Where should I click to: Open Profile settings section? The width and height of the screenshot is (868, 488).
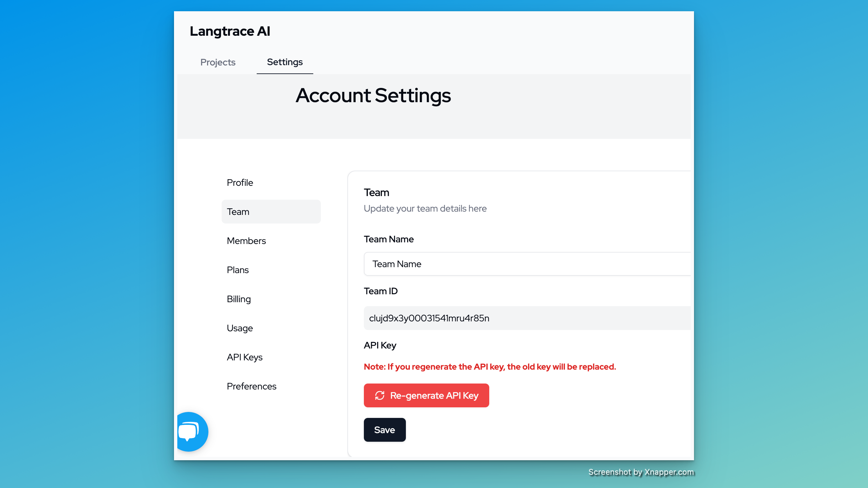(x=239, y=183)
